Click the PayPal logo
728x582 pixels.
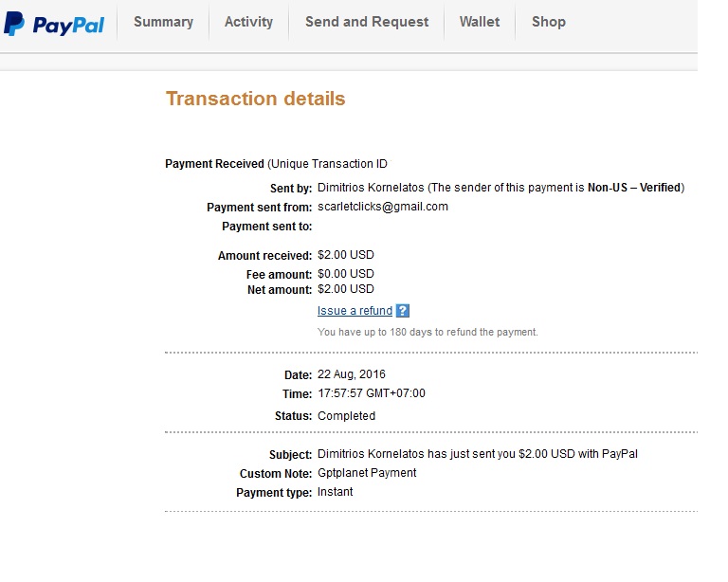[54, 24]
